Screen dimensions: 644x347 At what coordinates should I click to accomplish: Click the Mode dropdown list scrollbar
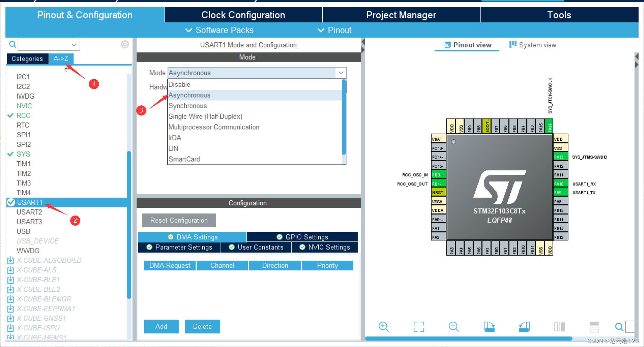click(x=344, y=117)
